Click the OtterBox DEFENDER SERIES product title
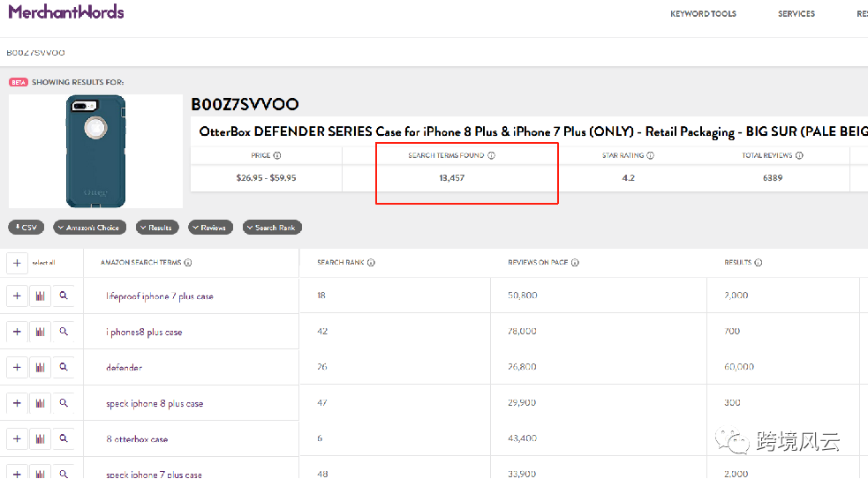This screenshot has width=868, height=479. [533, 131]
